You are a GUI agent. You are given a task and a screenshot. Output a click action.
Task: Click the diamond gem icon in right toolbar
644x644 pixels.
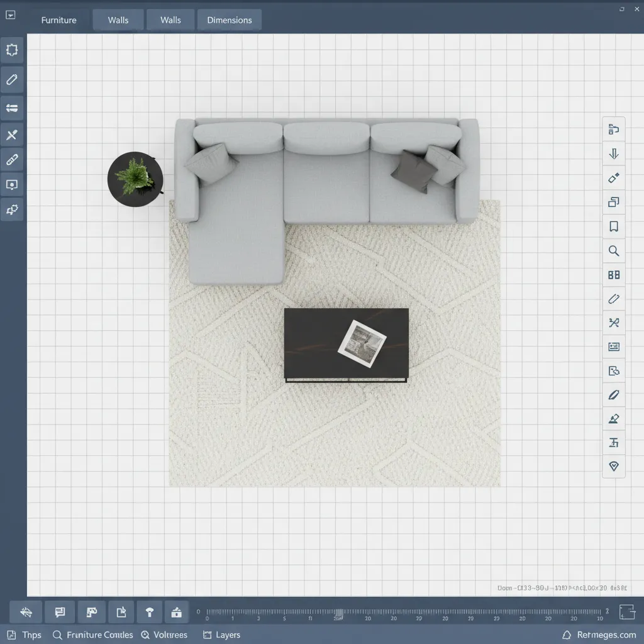point(614,466)
